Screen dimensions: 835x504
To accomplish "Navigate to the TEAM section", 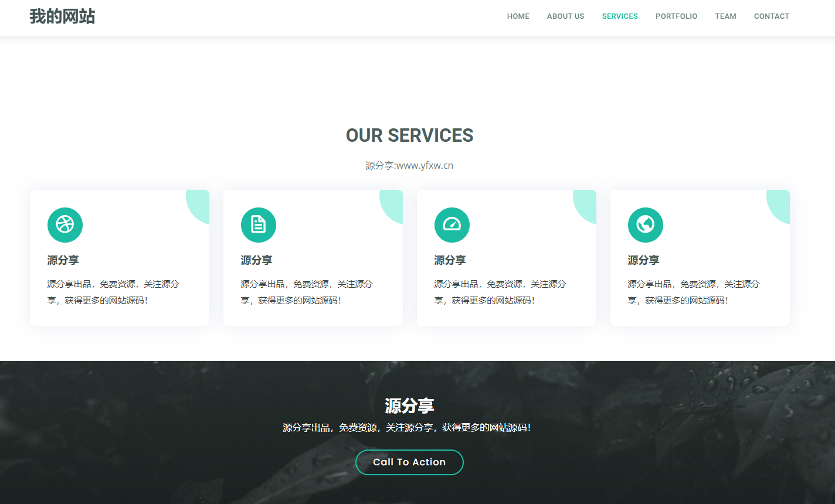I will click(x=725, y=16).
